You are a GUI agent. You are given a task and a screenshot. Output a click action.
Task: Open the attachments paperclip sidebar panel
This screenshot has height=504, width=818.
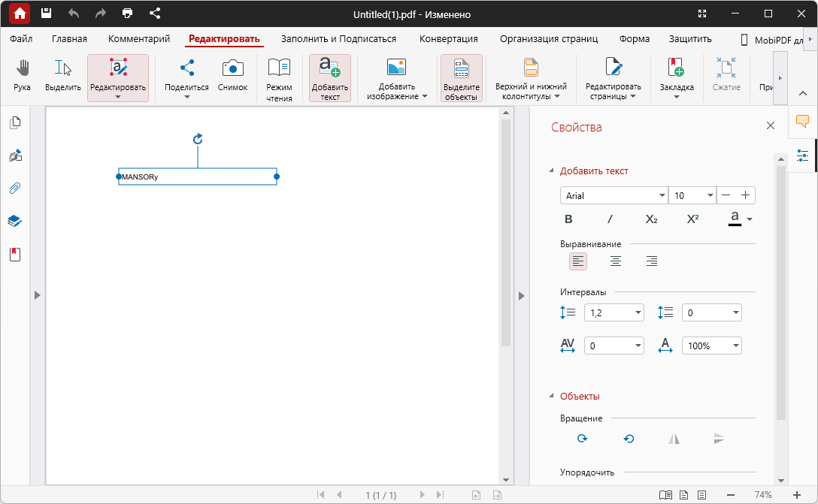pos(15,188)
